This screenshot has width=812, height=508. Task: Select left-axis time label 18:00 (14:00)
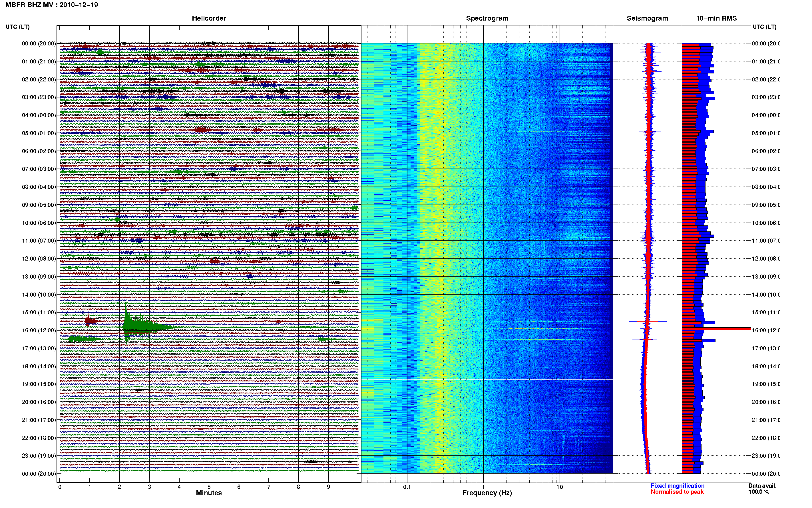click(x=39, y=366)
